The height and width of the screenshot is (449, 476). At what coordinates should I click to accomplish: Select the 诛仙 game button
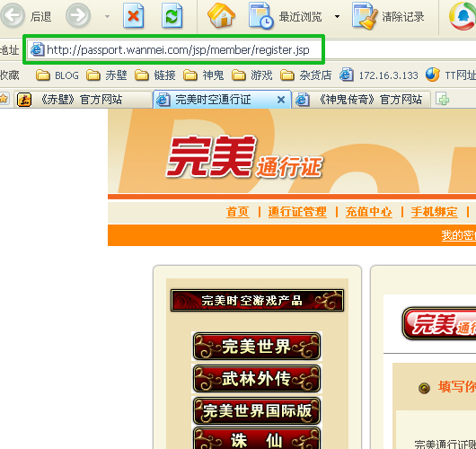257,438
